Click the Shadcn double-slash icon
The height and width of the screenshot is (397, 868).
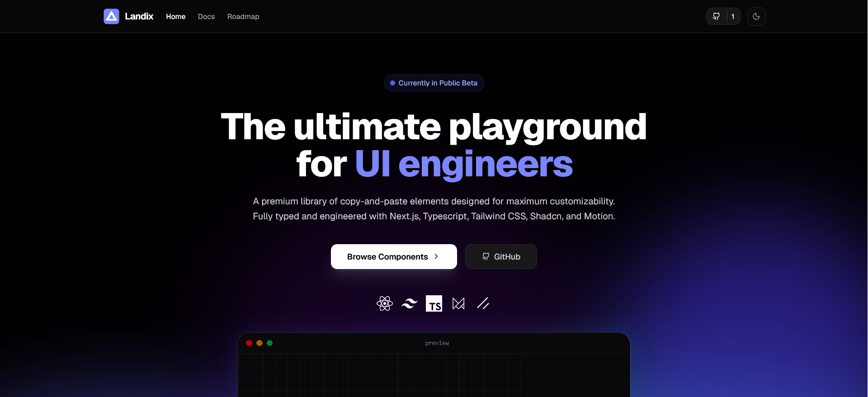[x=483, y=303]
